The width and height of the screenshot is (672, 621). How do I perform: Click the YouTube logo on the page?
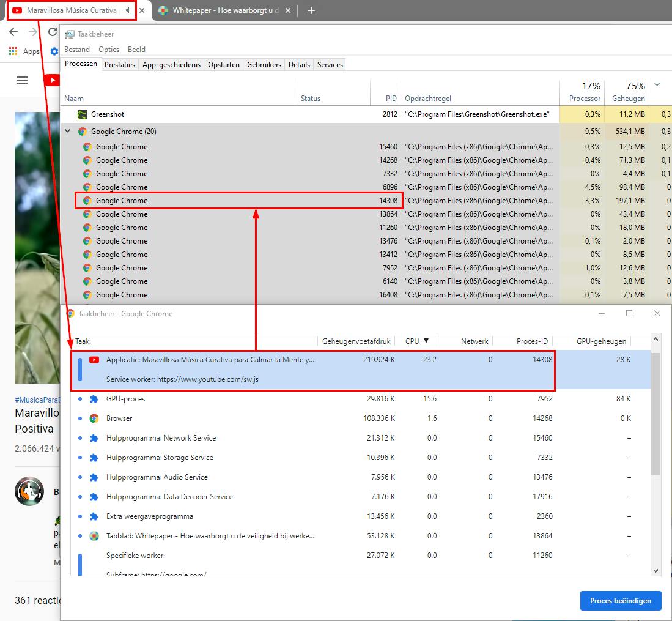(x=53, y=80)
